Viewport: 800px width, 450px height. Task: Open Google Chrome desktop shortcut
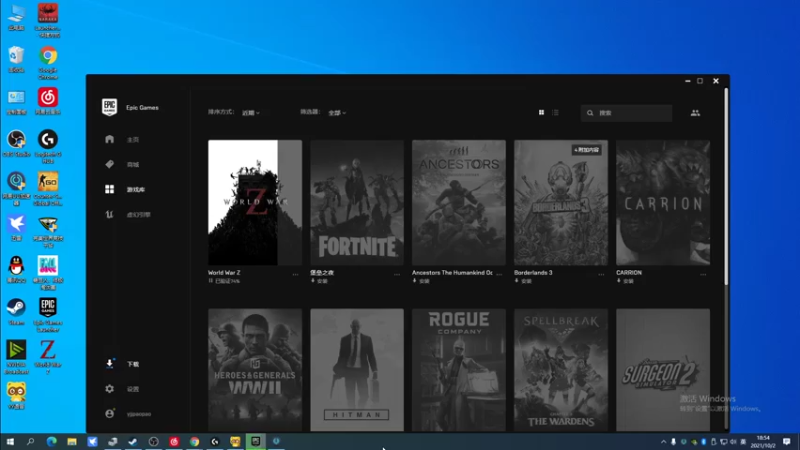48,63
